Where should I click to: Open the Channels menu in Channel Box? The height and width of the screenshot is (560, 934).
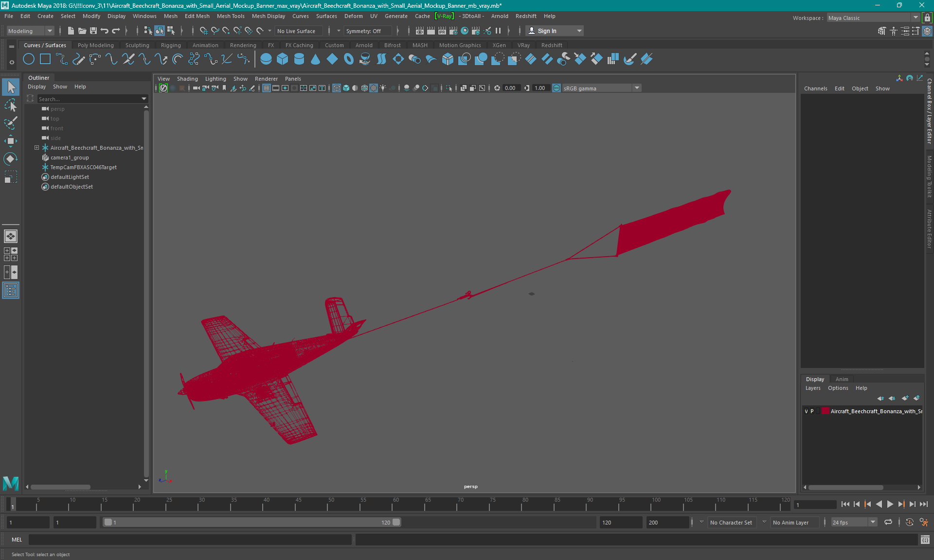click(815, 88)
